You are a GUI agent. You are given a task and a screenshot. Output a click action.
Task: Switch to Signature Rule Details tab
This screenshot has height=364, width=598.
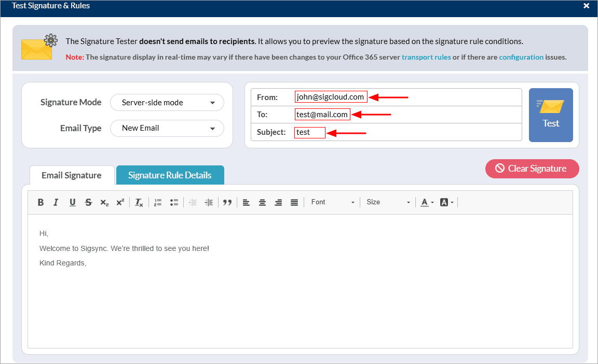click(170, 175)
